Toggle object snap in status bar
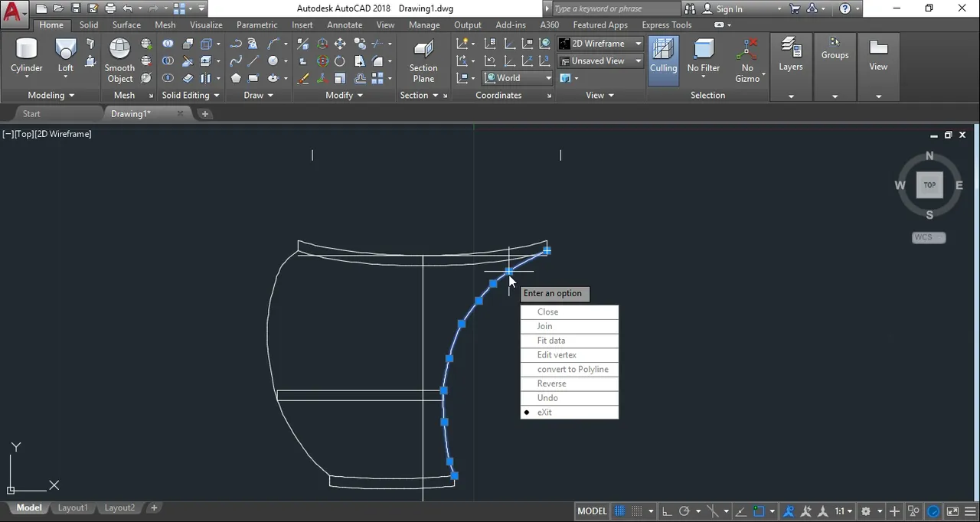The image size is (980, 522). coord(759,511)
